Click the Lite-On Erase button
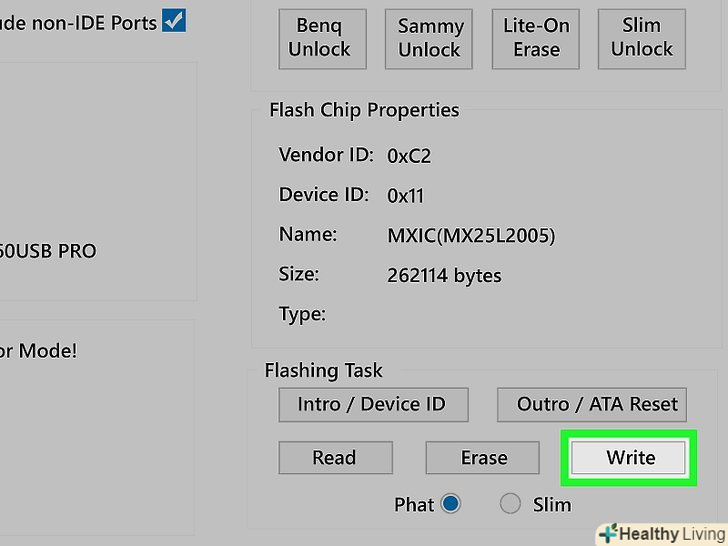Image resolution: width=728 pixels, height=546 pixels. coord(536,39)
